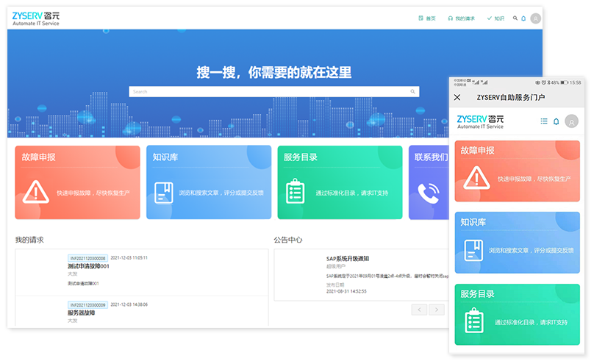Open 首页 home menu item
This screenshot has width=594, height=364.
tap(427, 18)
